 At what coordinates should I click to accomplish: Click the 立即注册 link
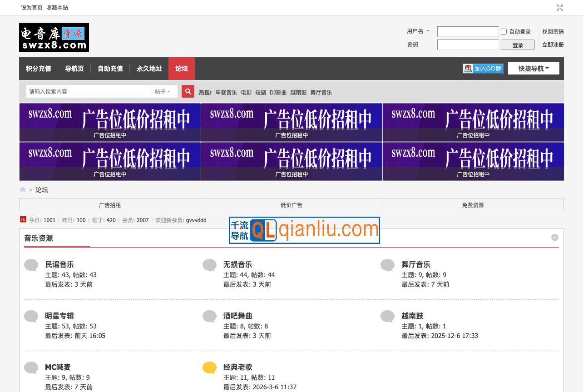[553, 45]
